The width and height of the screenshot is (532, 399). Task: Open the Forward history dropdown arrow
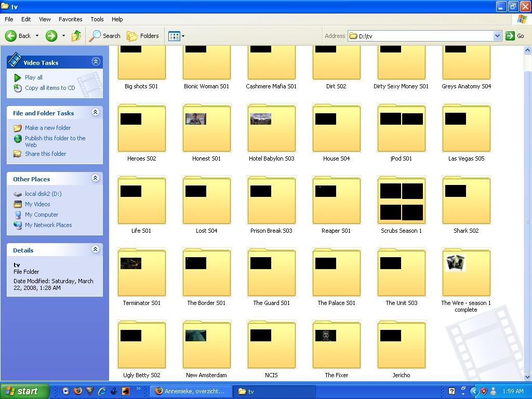click(x=63, y=36)
